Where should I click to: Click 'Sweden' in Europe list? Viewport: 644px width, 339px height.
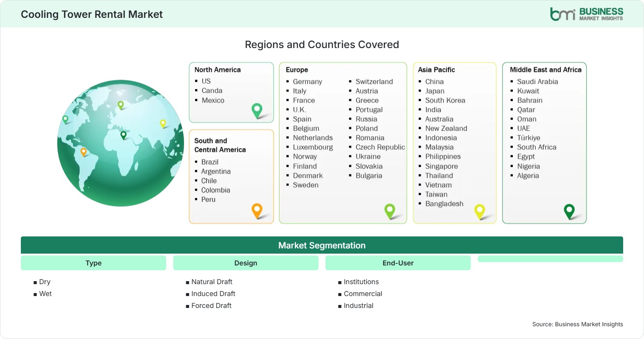pos(306,185)
